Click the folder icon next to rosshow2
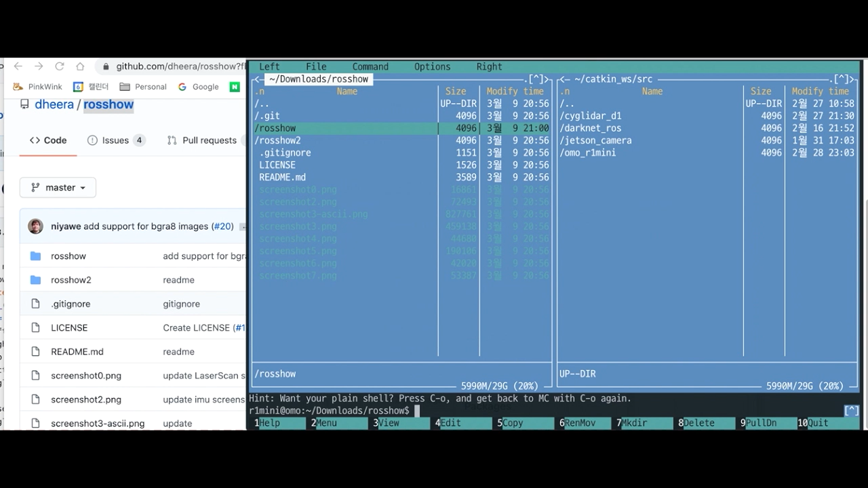Screen dimensions: 868x488 click(x=36, y=280)
